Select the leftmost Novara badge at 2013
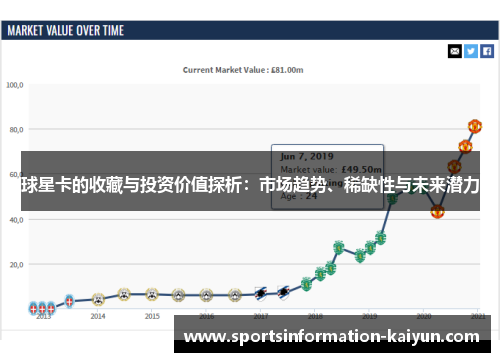The height and width of the screenshot is (362, 500). coord(33,309)
